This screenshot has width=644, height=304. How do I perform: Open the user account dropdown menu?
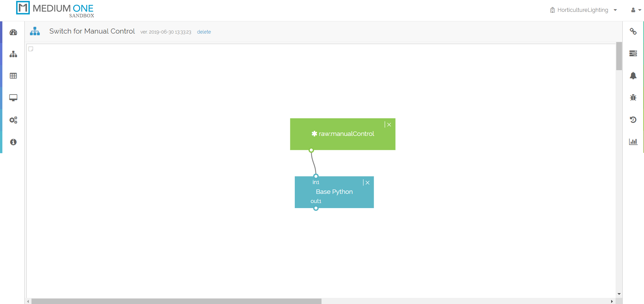[x=636, y=10]
